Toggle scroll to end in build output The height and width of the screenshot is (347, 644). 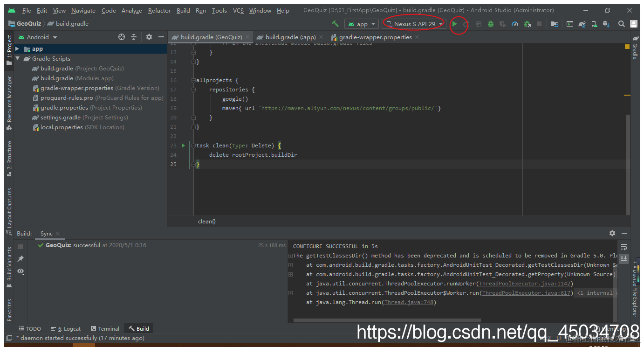(624, 258)
